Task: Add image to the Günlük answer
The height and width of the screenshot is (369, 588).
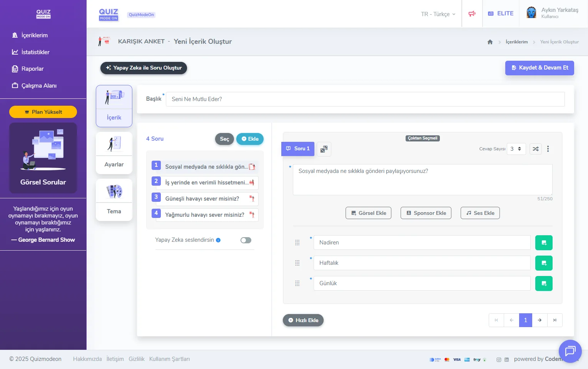Action: (544, 283)
